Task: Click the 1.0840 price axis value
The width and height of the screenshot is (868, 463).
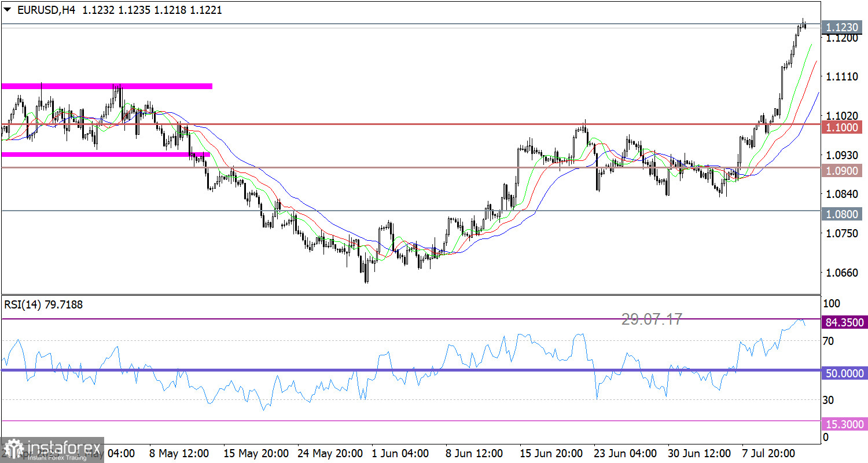Action: click(841, 194)
